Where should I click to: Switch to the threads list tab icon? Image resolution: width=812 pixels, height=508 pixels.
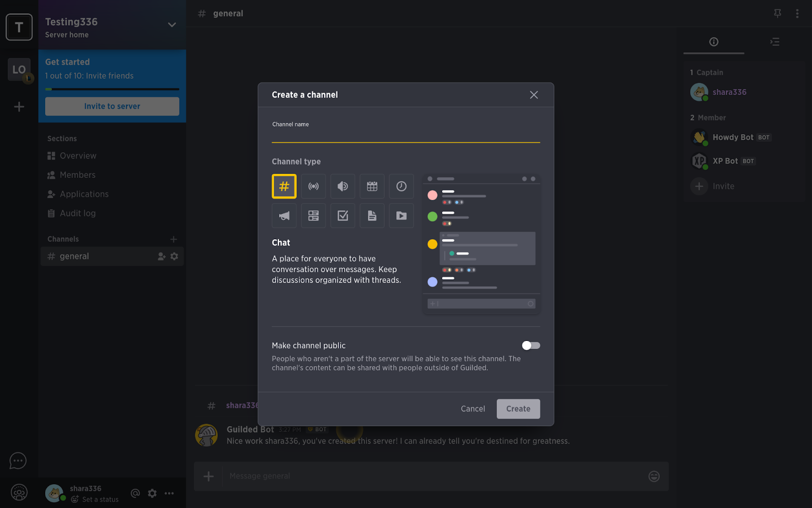point(775,42)
